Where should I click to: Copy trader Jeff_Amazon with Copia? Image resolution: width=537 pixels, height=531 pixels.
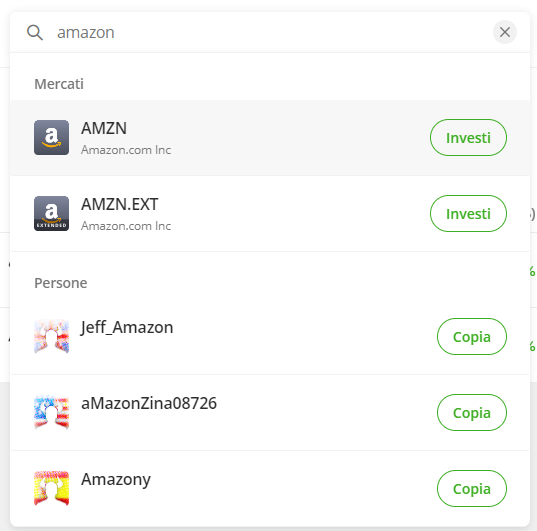tap(472, 336)
